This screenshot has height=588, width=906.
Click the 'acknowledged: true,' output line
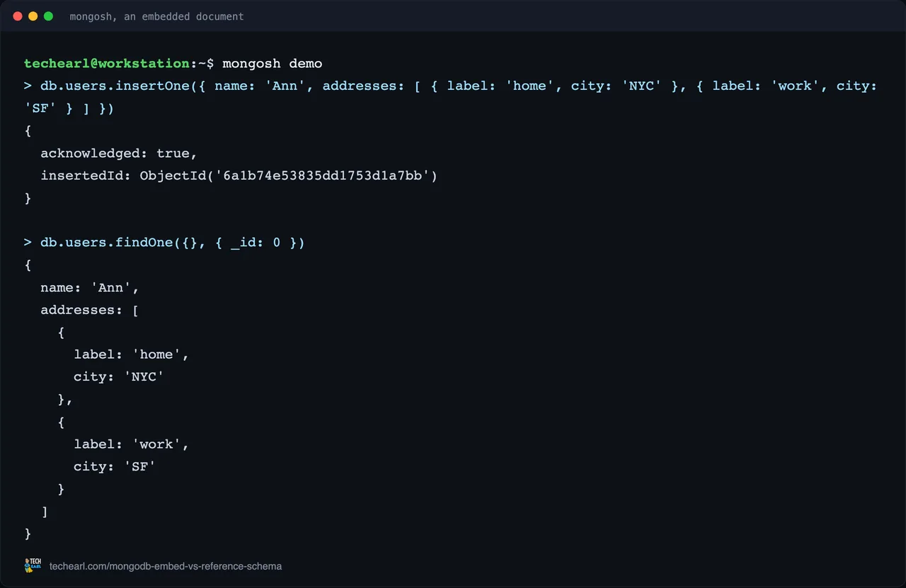(x=119, y=154)
